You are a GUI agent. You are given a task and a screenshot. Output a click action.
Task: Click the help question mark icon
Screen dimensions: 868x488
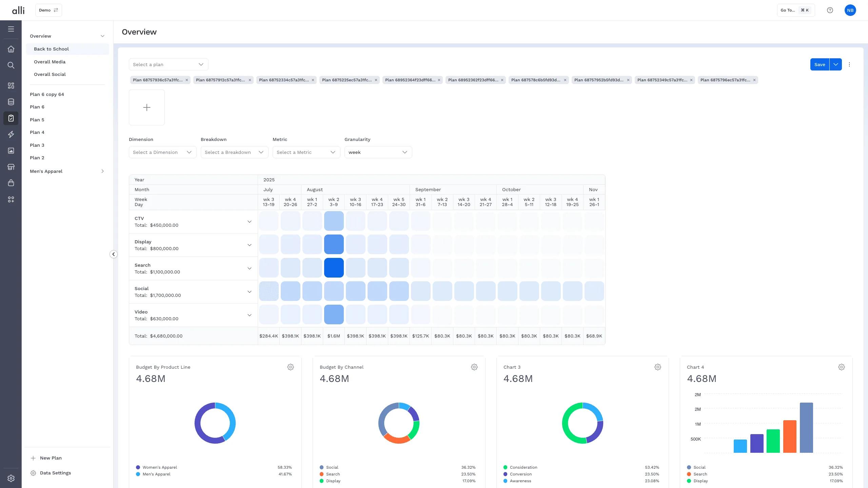coord(830,10)
